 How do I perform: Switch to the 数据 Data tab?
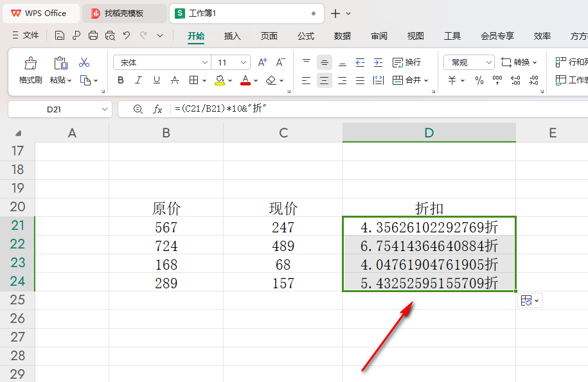tap(343, 36)
